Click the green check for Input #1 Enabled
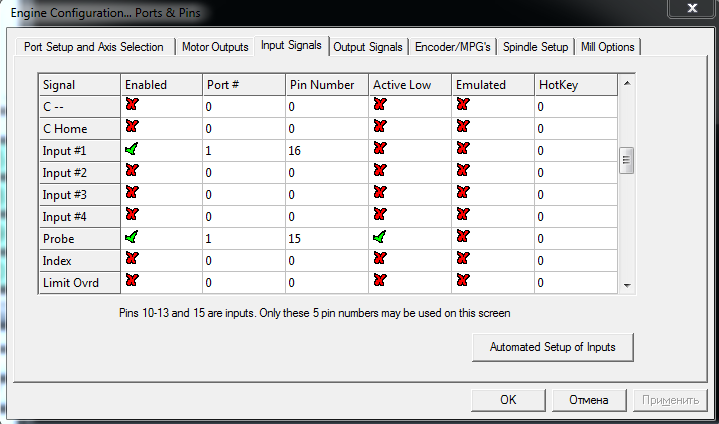719x424 pixels. click(x=131, y=149)
